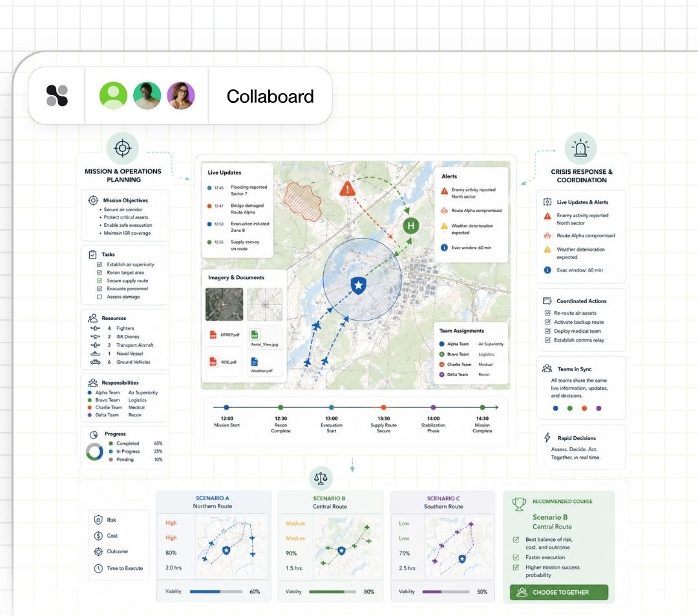This screenshot has width=698, height=616.
Task: Click the progress donut chart
Action: click(x=94, y=452)
